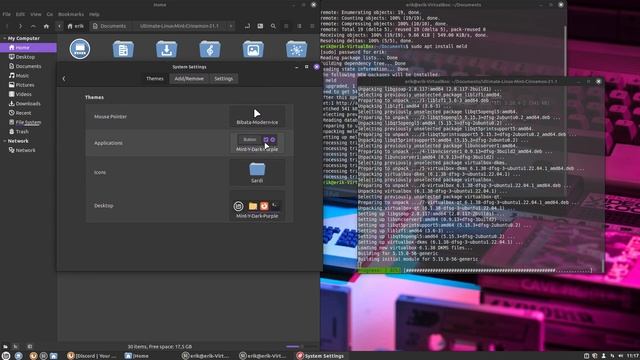Switch to Themes tab in System Settings
640x360 pixels.
tap(155, 78)
